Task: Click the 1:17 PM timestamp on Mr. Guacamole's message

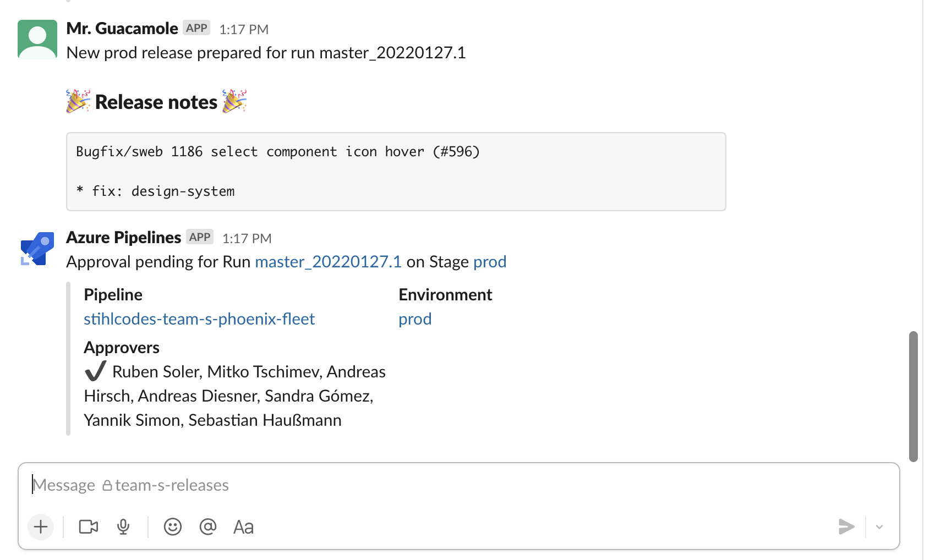Action: (244, 30)
